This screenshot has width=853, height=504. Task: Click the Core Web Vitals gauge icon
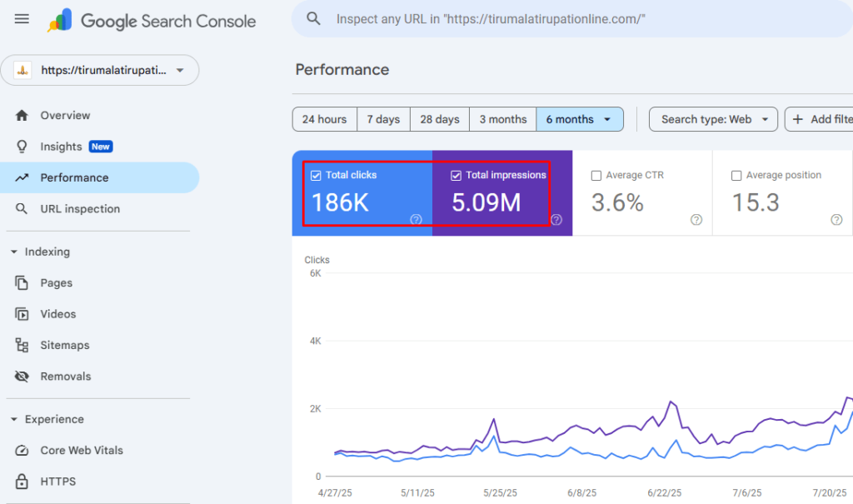click(22, 451)
